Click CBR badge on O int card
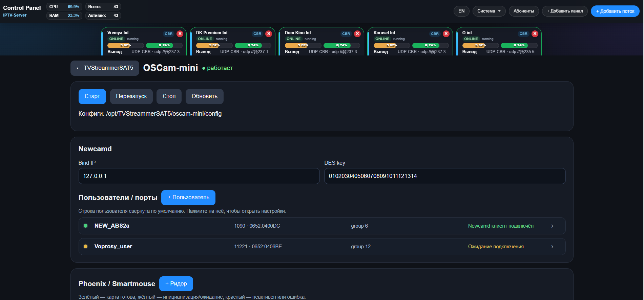This screenshot has width=644, height=300. point(523,34)
